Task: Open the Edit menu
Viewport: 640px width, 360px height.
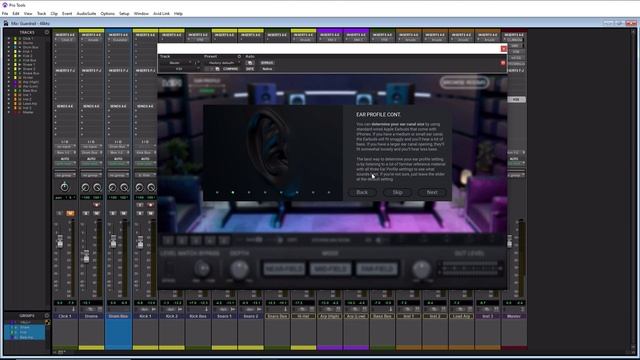Action: pos(16,13)
